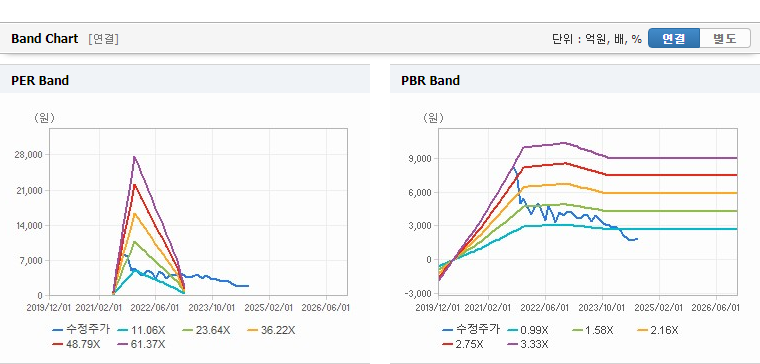Viewport: 760px width, 364px height.
Task: Click the PER Band heading
Action: click(40, 80)
